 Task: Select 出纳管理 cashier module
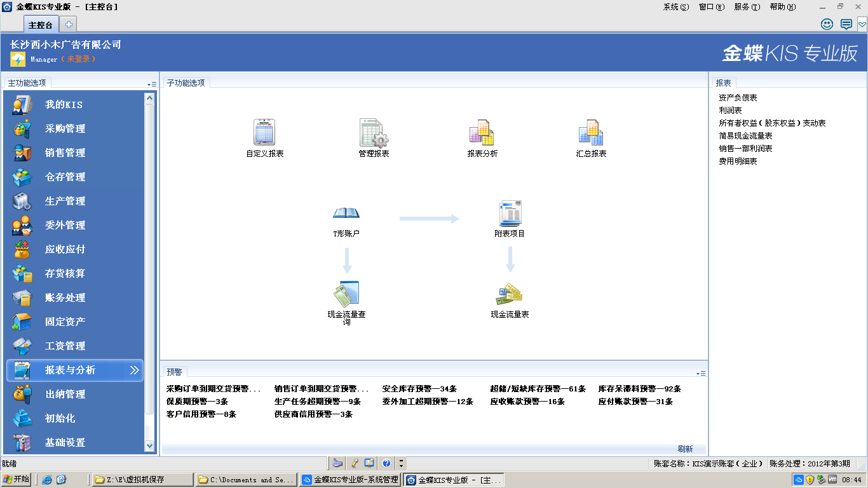click(75, 394)
